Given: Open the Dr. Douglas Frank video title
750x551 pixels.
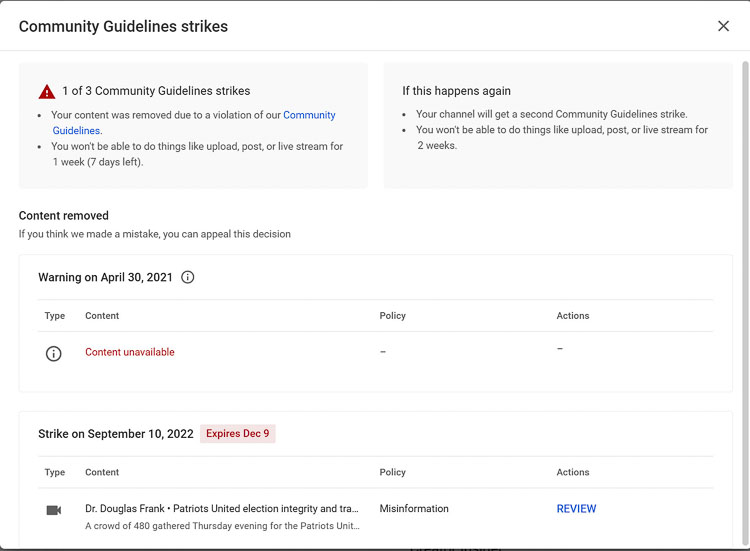Looking at the screenshot, I should 222,509.
